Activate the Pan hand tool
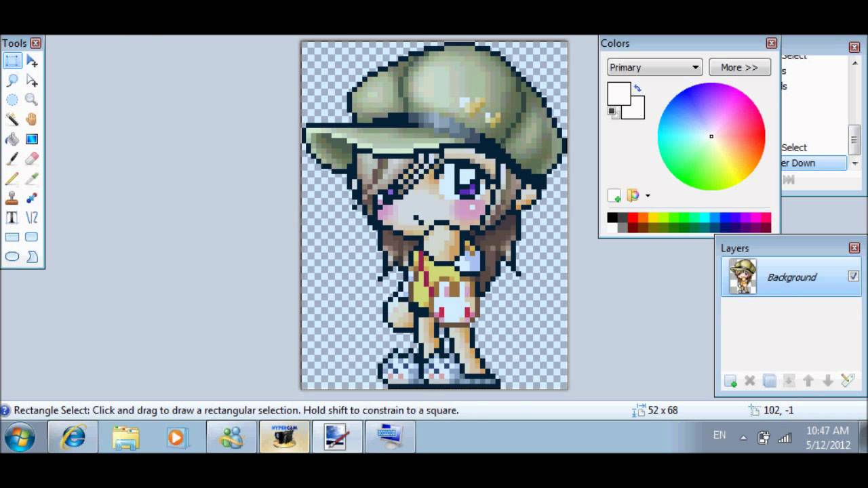Screen dimensions: 868x488 pos(32,119)
